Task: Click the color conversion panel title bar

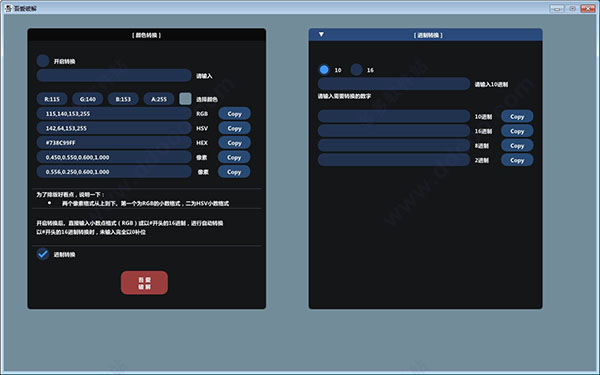Action: 147,35
